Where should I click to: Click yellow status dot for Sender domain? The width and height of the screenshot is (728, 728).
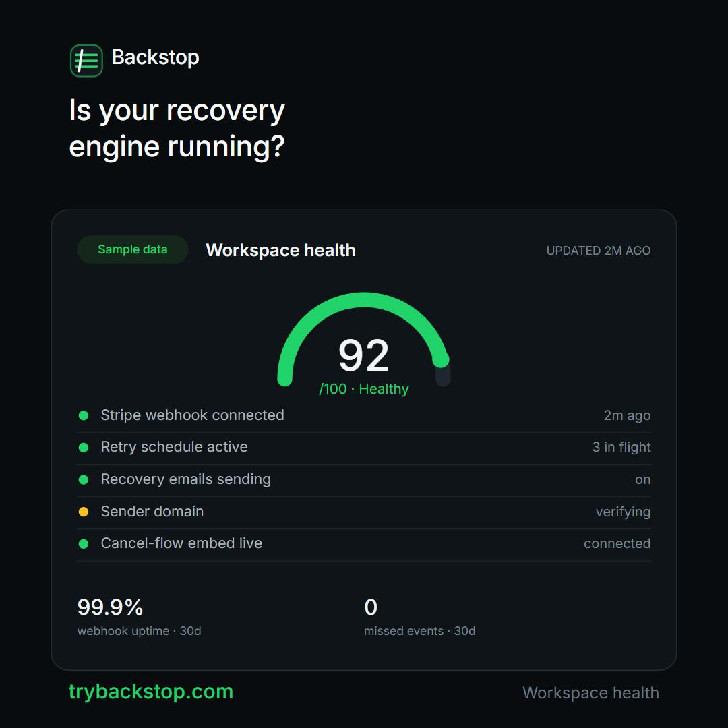tap(84, 512)
